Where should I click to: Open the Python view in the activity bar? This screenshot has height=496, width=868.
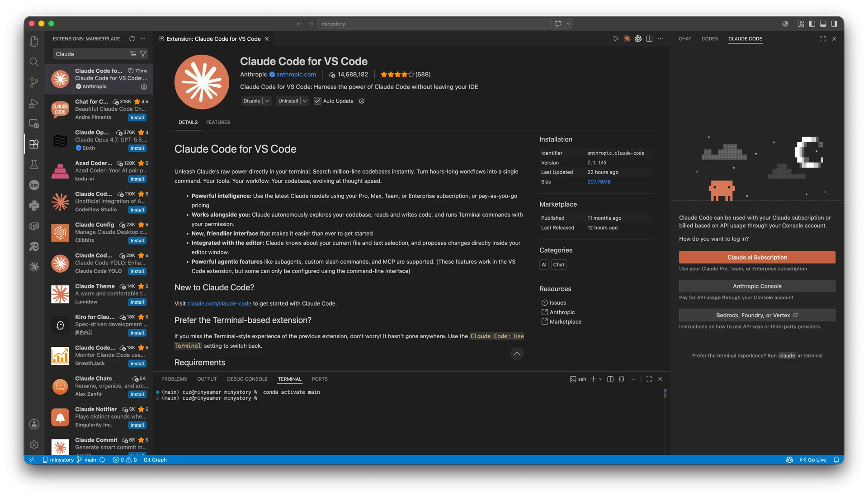click(x=34, y=206)
